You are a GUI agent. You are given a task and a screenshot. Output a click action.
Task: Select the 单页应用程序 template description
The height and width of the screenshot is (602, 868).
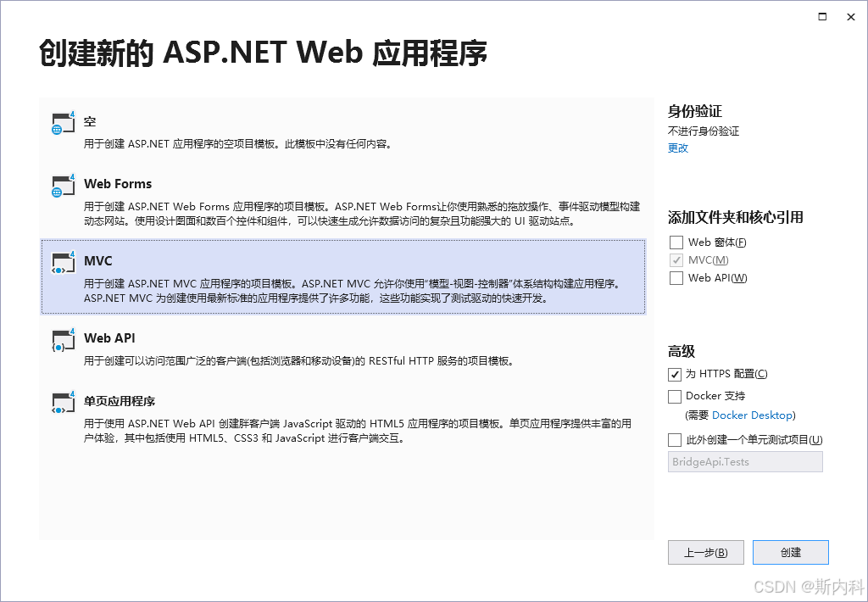[356, 431]
